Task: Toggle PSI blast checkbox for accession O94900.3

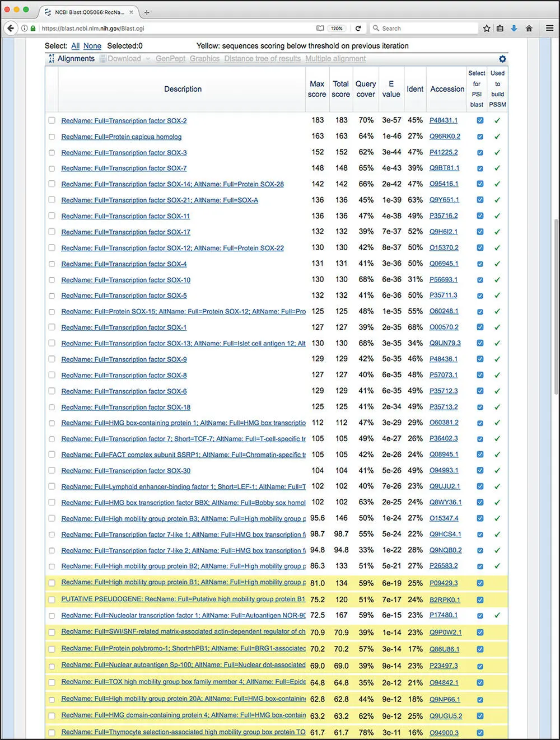Action: 480,733
